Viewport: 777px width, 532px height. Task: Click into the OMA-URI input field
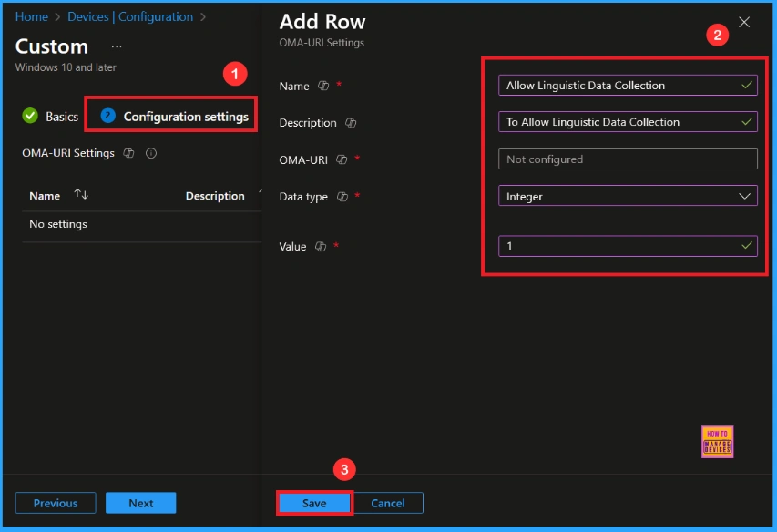click(x=628, y=159)
